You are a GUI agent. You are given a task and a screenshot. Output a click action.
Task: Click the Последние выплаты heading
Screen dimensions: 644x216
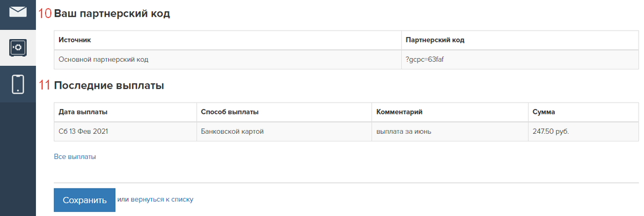coord(109,85)
